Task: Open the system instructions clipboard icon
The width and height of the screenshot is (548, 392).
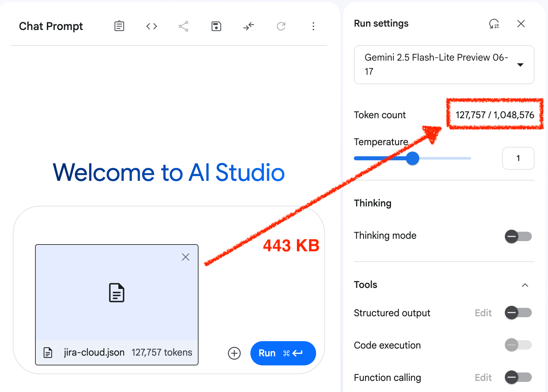Action: 119,26
